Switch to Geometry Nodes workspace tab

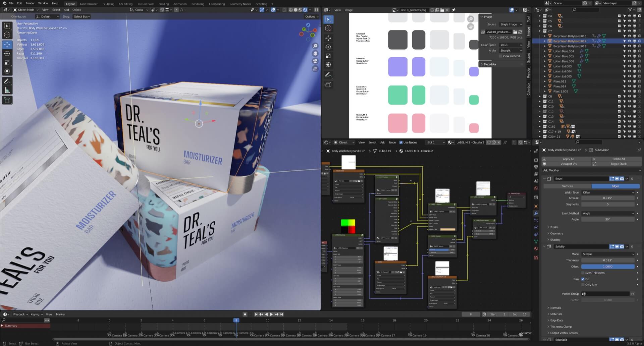[x=240, y=4]
